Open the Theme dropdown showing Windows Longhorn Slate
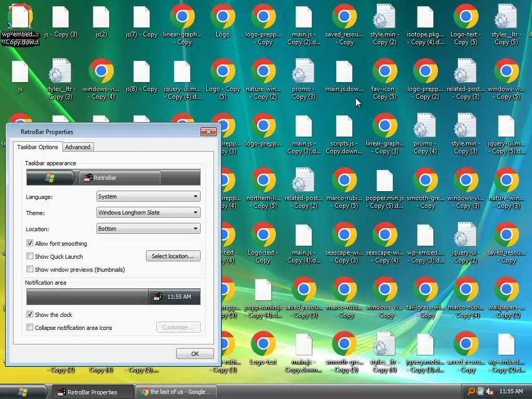The width and height of the screenshot is (532, 399). click(x=148, y=212)
